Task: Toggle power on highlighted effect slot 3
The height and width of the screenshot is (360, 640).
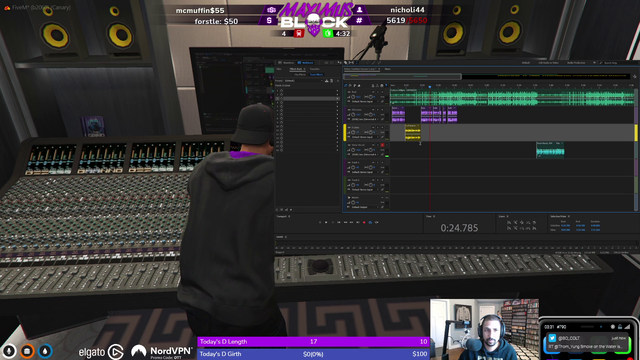Action: click(x=281, y=98)
